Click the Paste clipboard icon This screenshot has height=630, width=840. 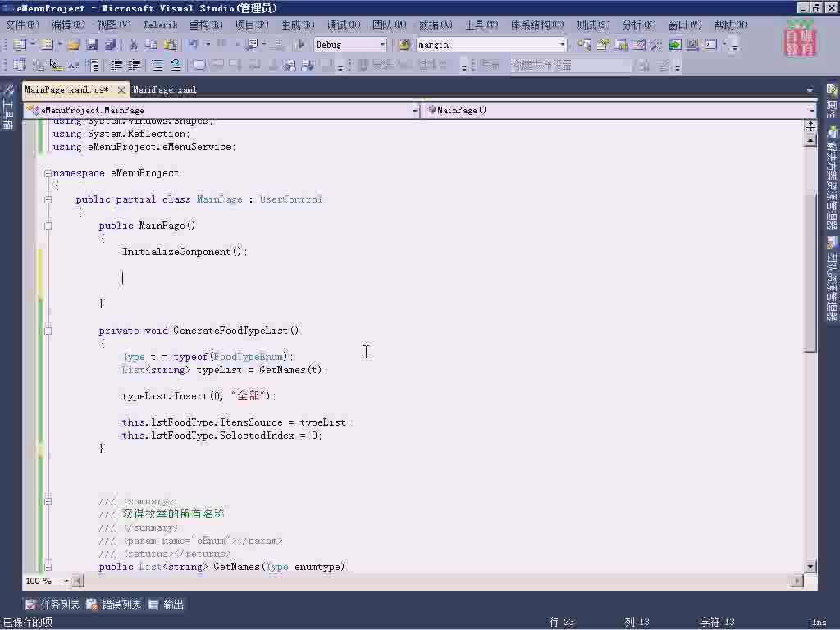coord(171,45)
